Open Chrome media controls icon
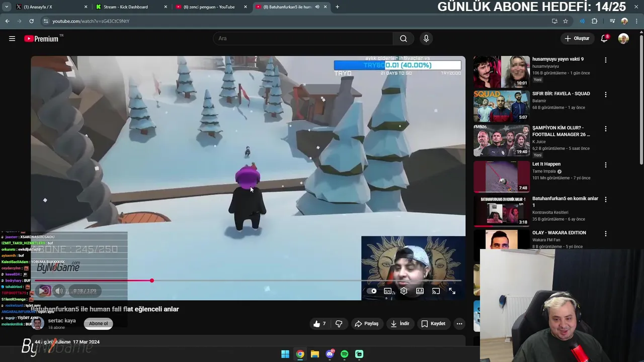 (612, 21)
